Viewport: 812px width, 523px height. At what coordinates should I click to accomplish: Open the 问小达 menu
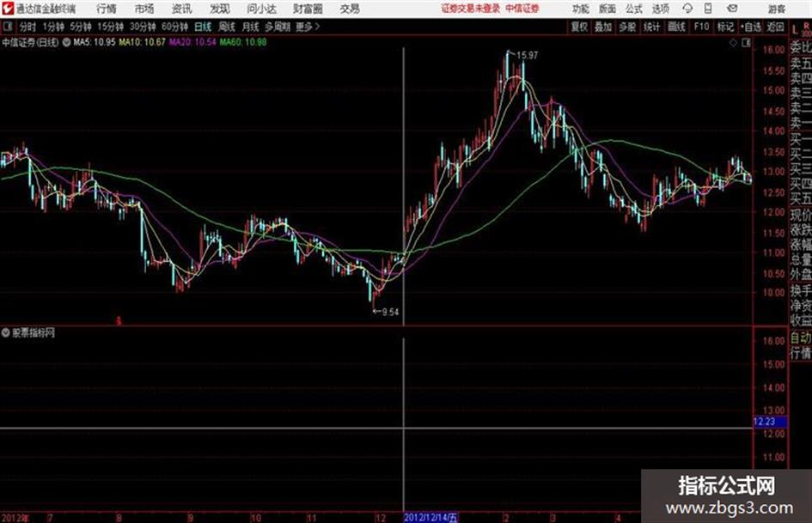(x=261, y=9)
